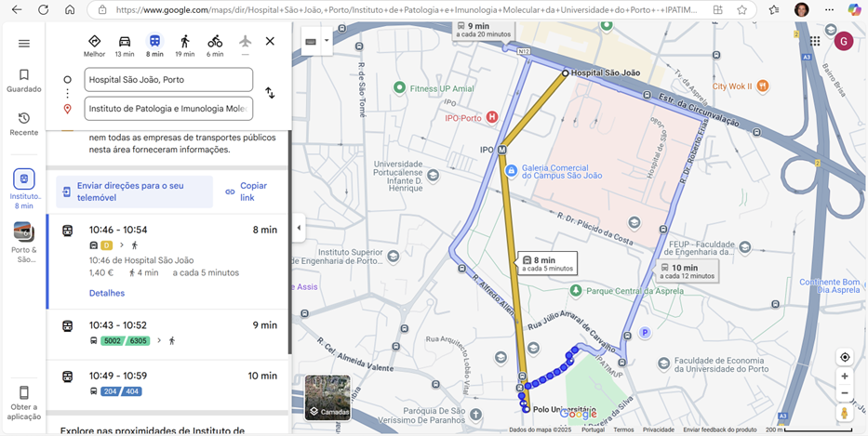This screenshot has width=868, height=436.
Task: Open the Termos link in map footer
Action: pyautogui.click(x=623, y=429)
